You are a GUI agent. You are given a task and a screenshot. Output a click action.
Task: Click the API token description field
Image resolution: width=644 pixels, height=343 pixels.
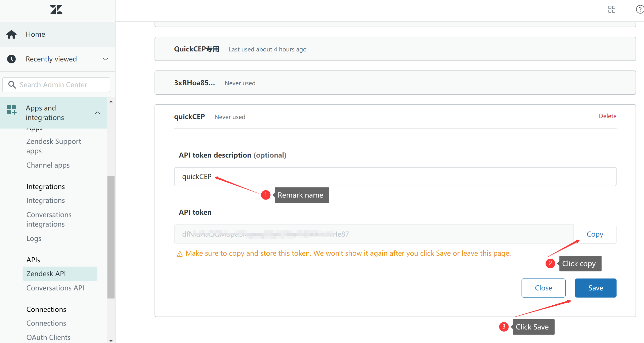[395, 177]
